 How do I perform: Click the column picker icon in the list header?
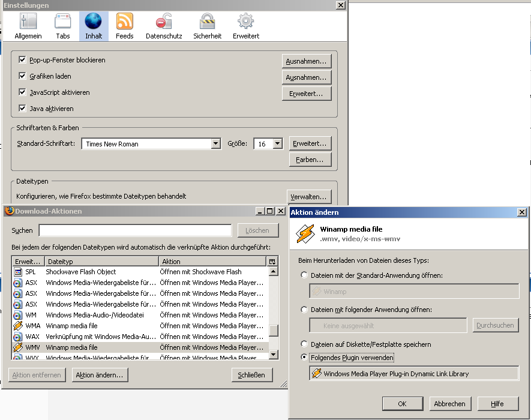coord(272,261)
